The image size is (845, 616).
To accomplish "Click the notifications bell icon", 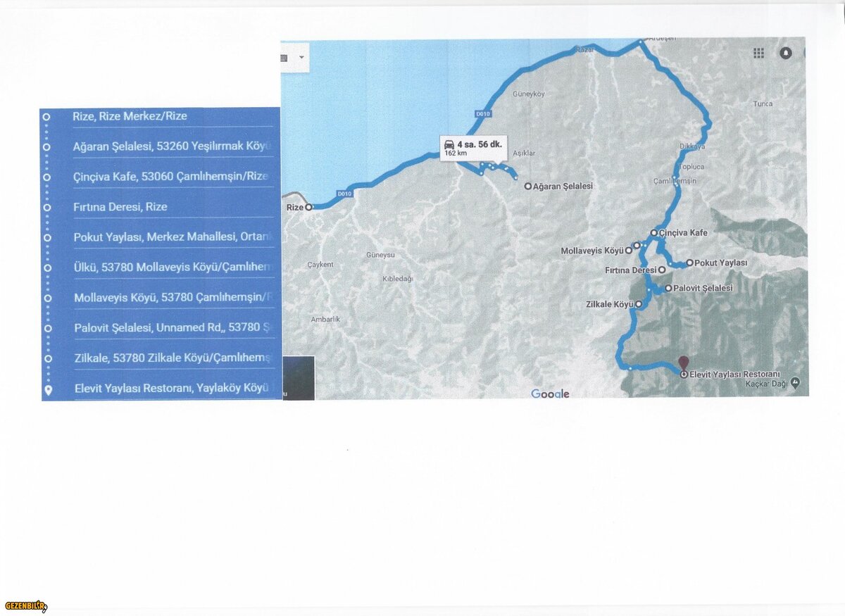I will pos(786,53).
